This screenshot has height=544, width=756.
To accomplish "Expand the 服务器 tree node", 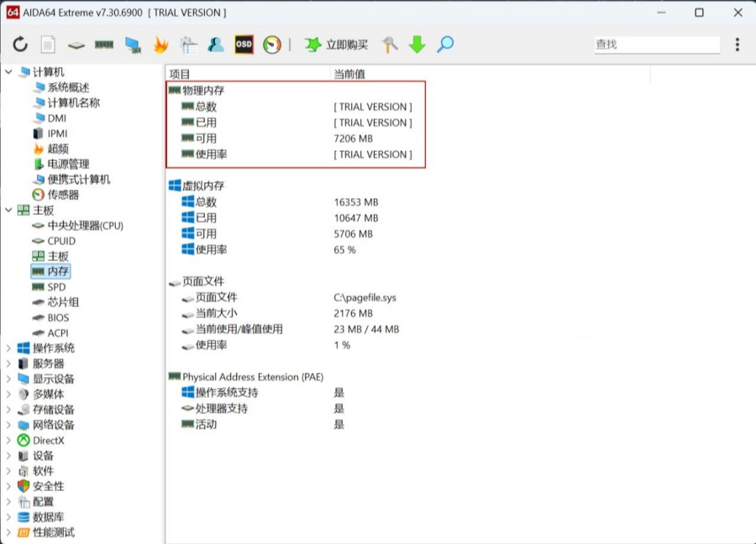I will click(x=8, y=364).
